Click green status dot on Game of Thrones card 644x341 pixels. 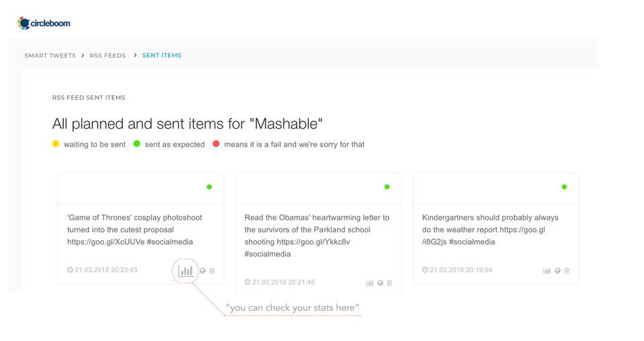coord(209,187)
